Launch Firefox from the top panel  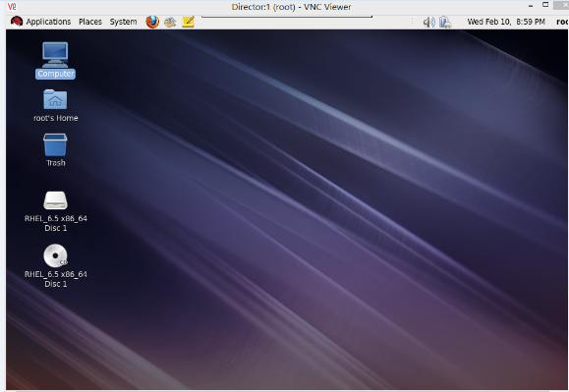click(152, 22)
